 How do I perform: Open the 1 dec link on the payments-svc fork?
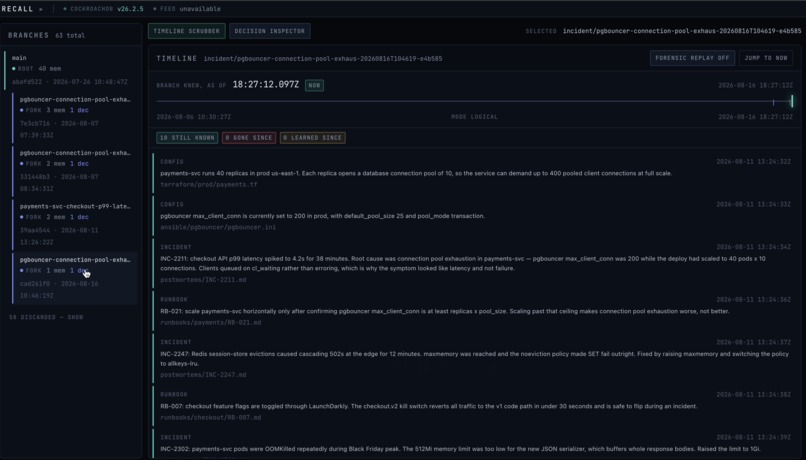[79, 217]
